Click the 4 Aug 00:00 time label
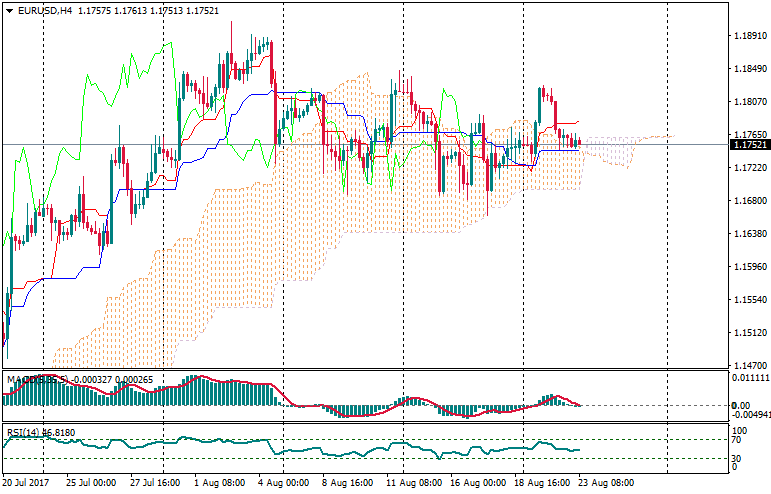This screenshot has width=771, height=494. pyautogui.click(x=284, y=482)
